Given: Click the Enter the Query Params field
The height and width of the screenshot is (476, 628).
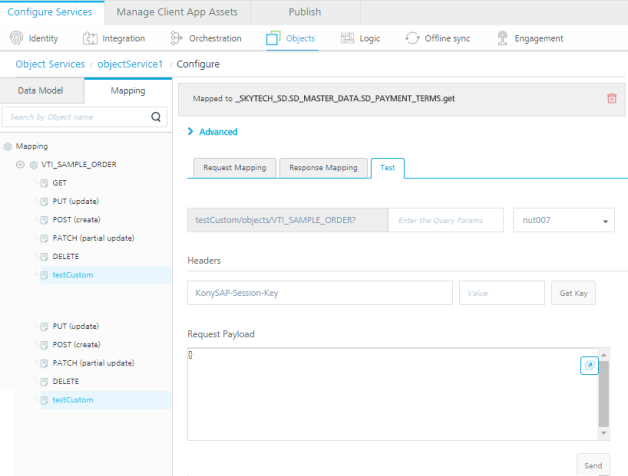Looking at the screenshot, I should tap(445, 220).
